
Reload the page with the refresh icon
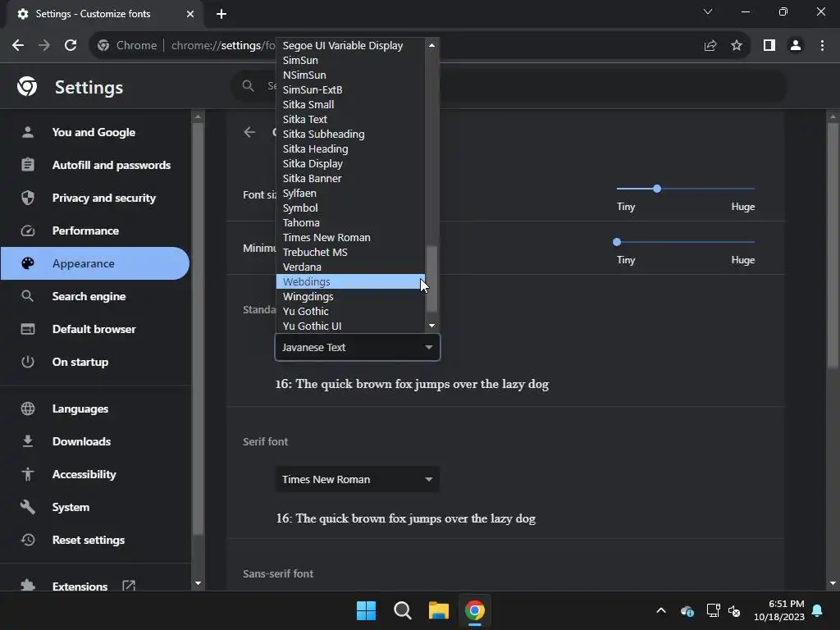pyautogui.click(x=71, y=46)
